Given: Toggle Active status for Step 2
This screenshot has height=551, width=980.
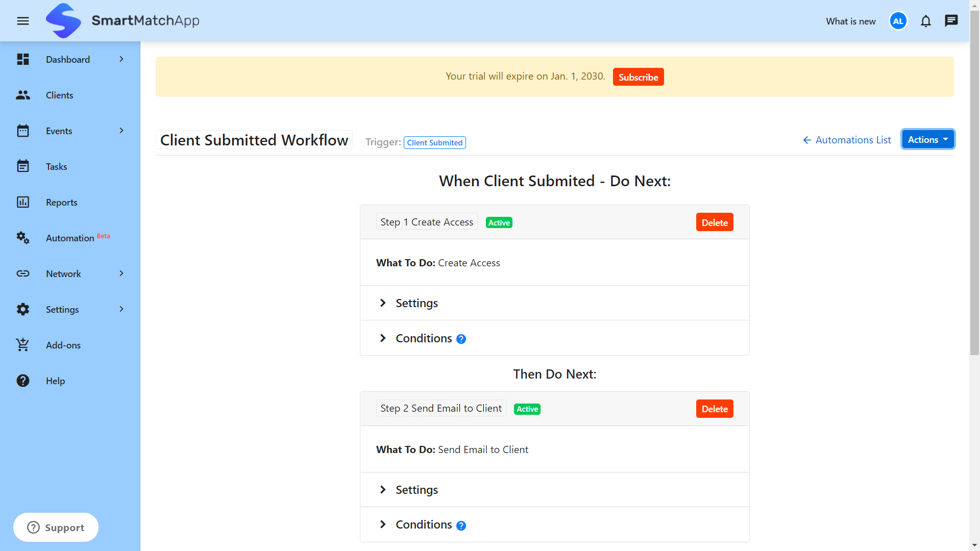Looking at the screenshot, I should (x=527, y=409).
